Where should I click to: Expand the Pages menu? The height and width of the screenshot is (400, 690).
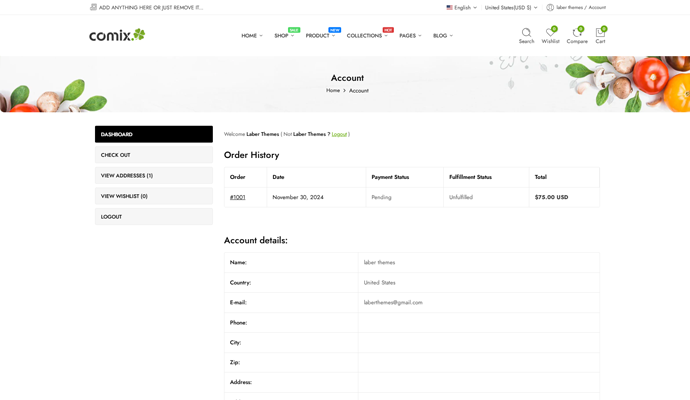409,36
